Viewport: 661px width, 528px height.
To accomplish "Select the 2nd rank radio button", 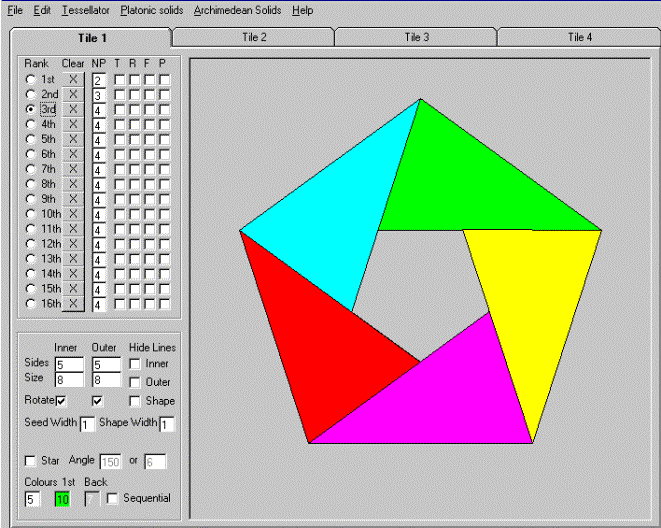I will 32,94.
